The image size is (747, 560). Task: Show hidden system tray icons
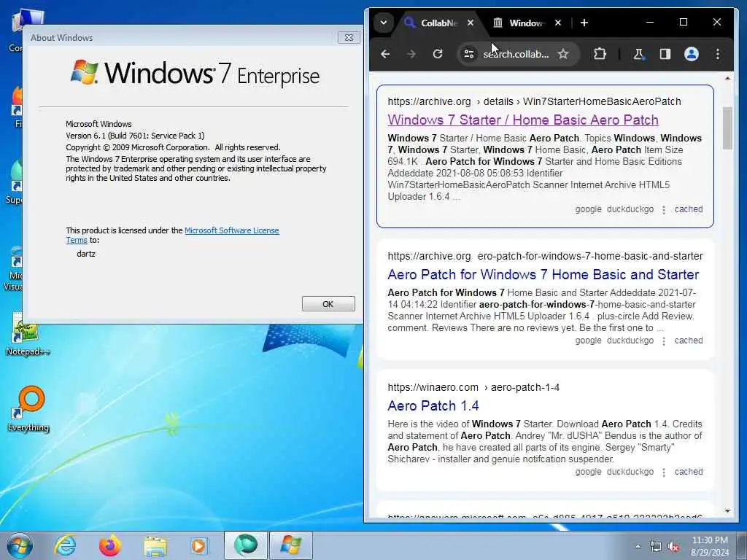[x=638, y=547]
